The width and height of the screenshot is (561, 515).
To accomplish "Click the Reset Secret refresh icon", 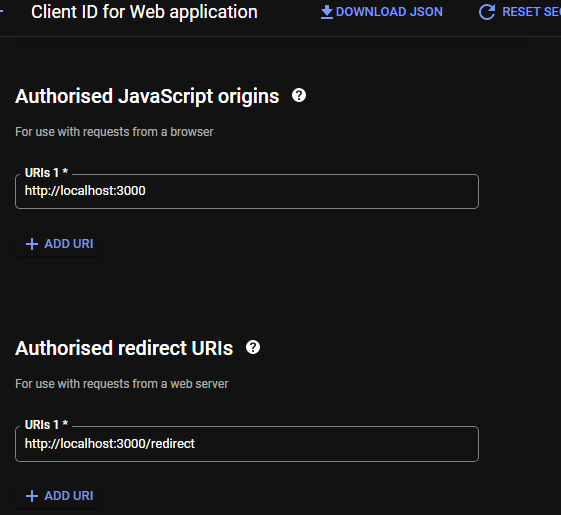I will tap(487, 12).
